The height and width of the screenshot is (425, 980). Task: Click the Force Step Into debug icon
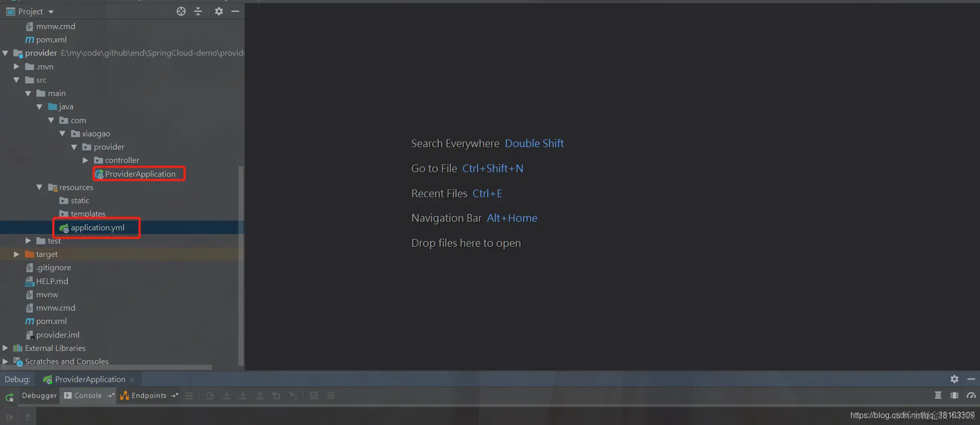[243, 396]
